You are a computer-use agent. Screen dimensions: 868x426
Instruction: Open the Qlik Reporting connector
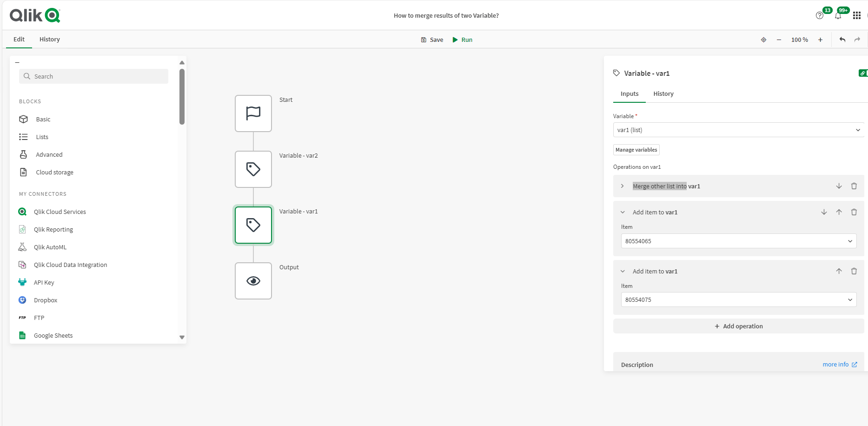[46, 229]
